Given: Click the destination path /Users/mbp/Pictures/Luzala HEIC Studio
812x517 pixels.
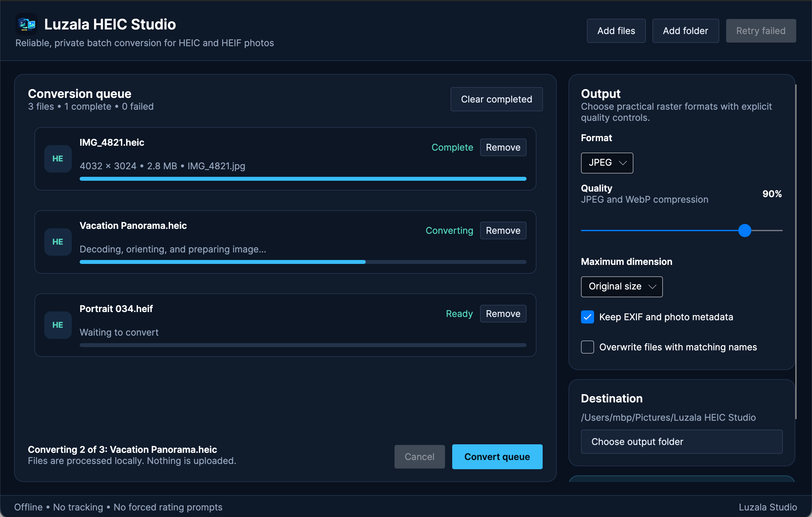Looking at the screenshot, I should [x=668, y=418].
